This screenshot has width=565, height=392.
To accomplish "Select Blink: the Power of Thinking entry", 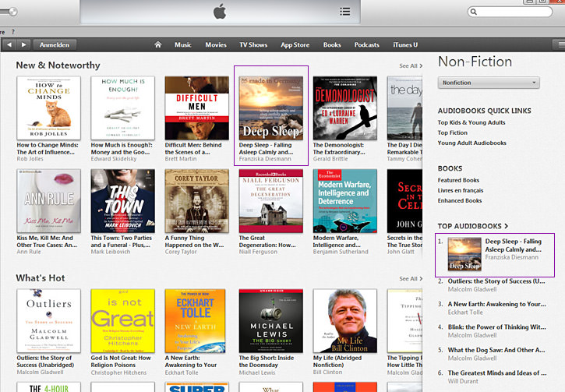I will (x=497, y=327).
